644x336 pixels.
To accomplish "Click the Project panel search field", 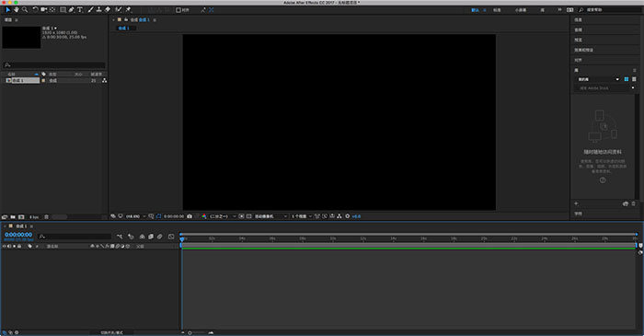I will 53,65.
